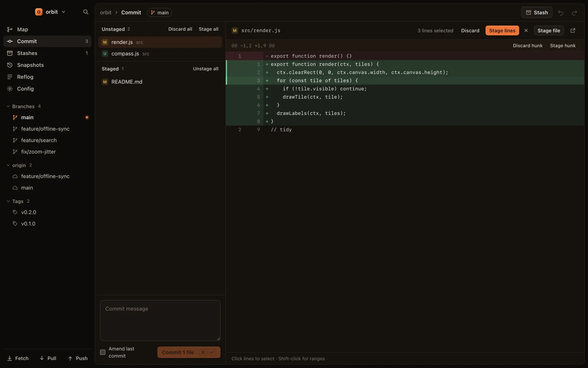Open the Map view
This screenshot has width=588, height=368.
click(x=47, y=29)
